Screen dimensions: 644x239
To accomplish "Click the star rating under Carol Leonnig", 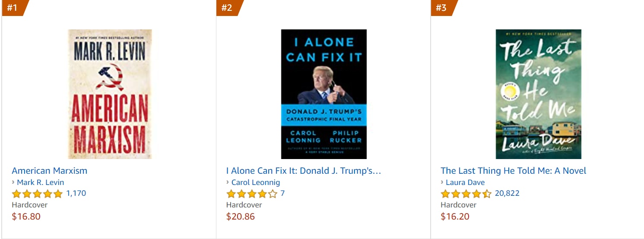I will [252, 194].
